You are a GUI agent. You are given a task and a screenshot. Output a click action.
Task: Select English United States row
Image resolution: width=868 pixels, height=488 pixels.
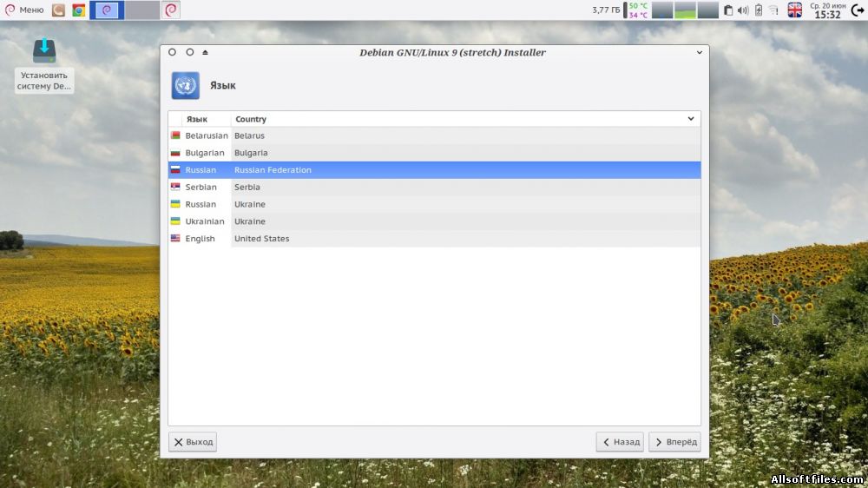pyautogui.click(x=435, y=239)
